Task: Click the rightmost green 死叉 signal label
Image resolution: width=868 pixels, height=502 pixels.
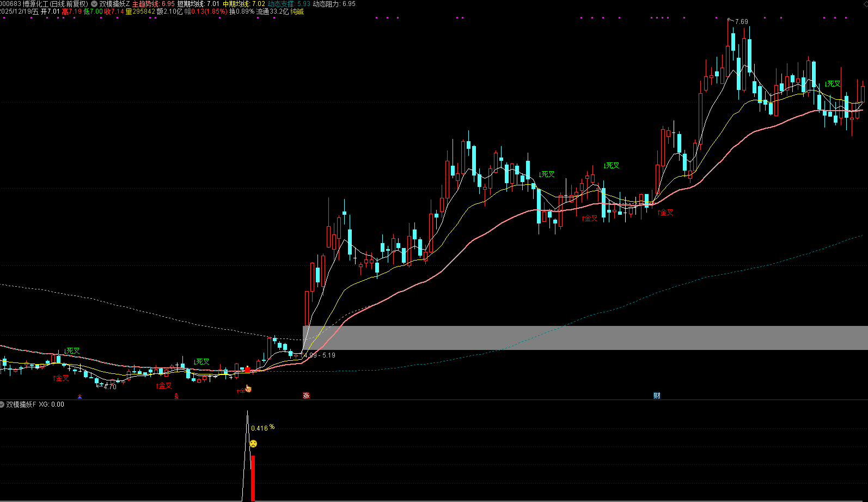Action: (x=833, y=84)
